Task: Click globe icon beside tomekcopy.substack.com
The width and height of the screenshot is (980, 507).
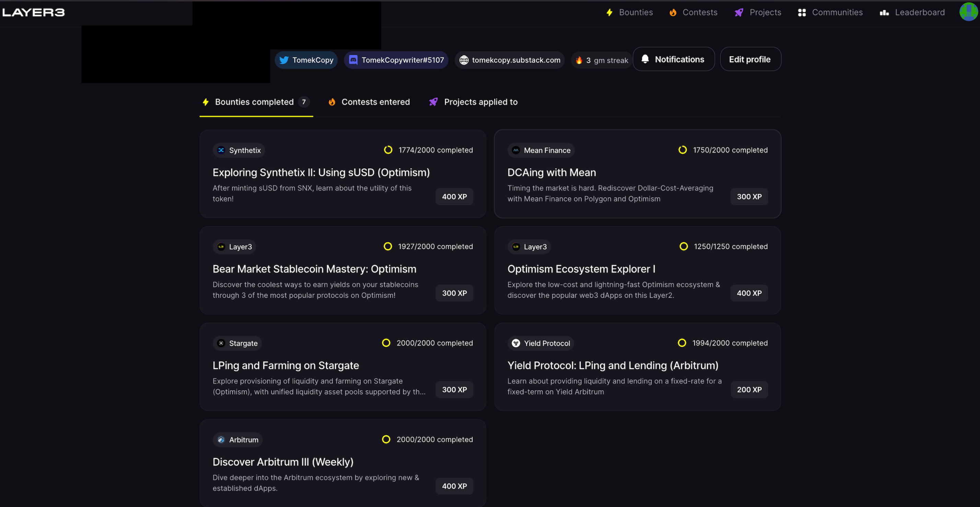Action: click(x=464, y=60)
